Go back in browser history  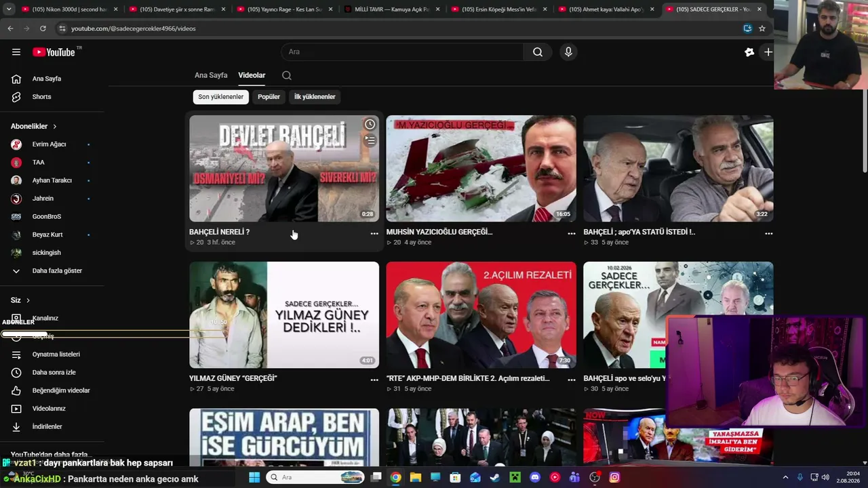pos(10,28)
